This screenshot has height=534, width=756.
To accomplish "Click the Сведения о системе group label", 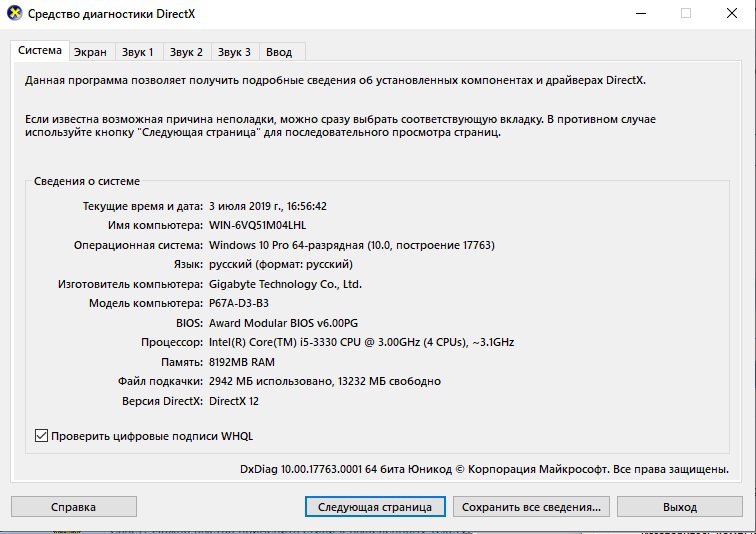I will pyautogui.click(x=87, y=181).
